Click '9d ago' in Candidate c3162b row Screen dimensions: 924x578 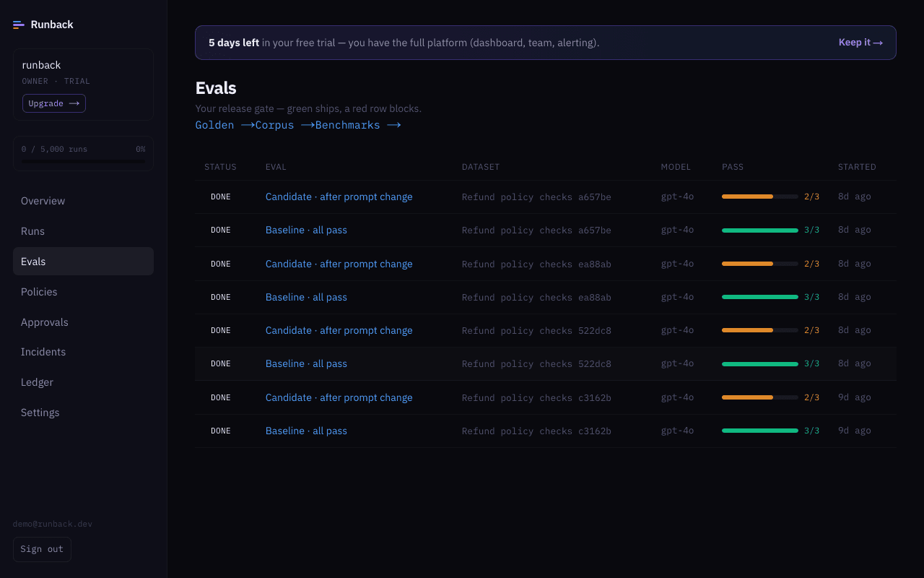click(855, 397)
